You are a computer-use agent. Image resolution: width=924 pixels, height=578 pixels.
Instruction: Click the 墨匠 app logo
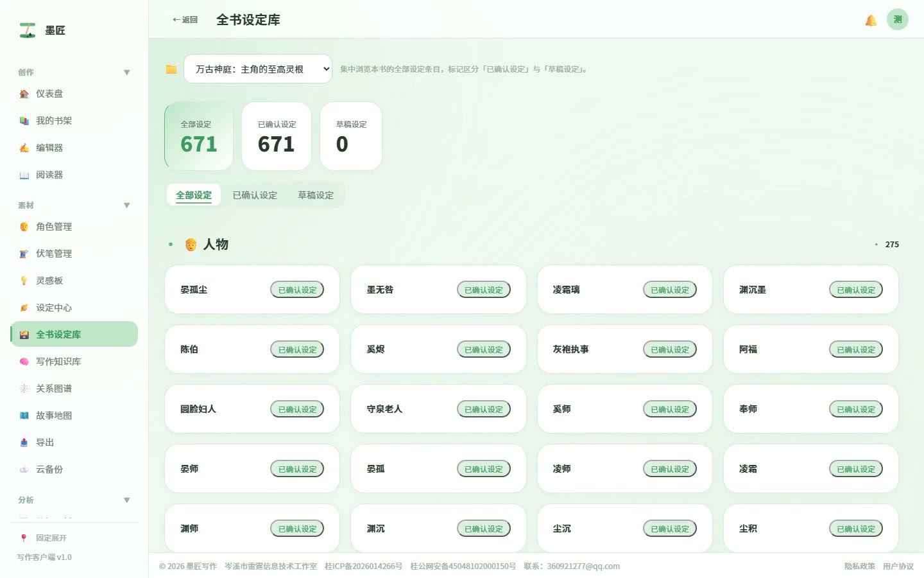tap(28, 30)
